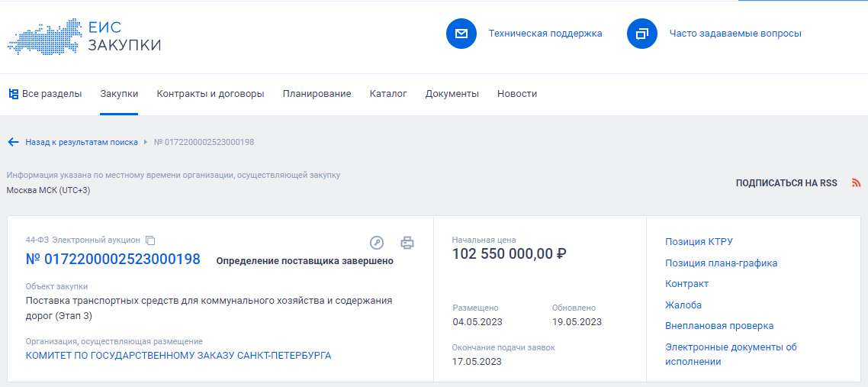Click the ЕИС Закупки map logo

[x=84, y=37]
